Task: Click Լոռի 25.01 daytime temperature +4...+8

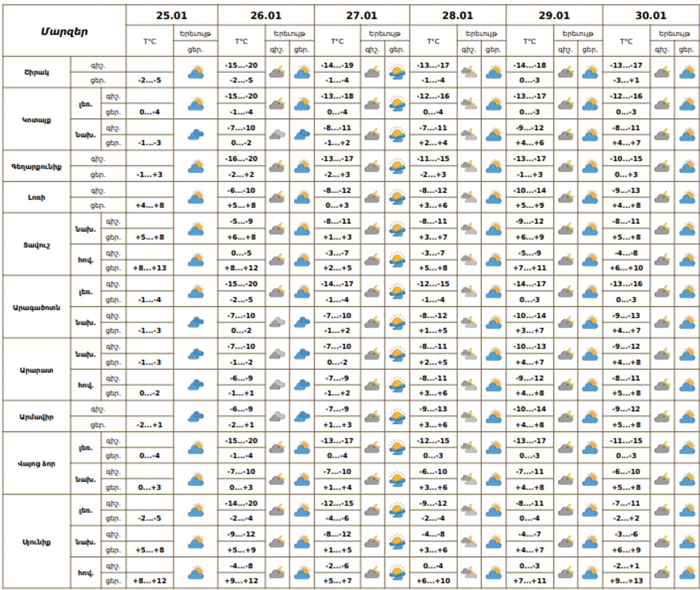Action: (150, 205)
